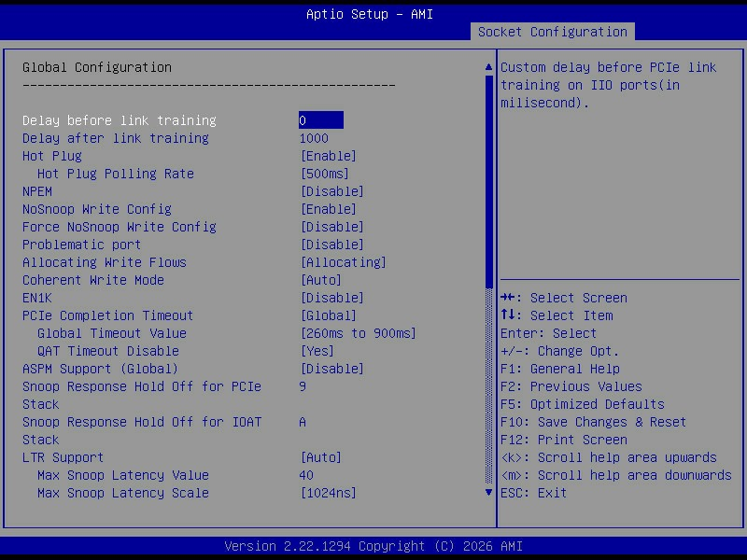Image resolution: width=747 pixels, height=560 pixels.
Task: Edit the Delay before link training value
Action: tap(320, 120)
